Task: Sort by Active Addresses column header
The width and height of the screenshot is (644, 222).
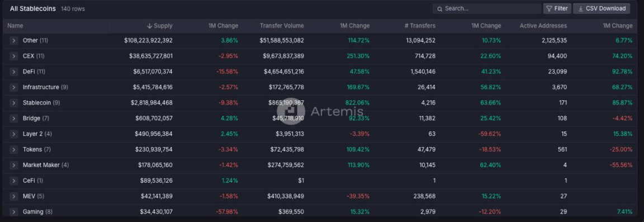Action: pos(543,26)
